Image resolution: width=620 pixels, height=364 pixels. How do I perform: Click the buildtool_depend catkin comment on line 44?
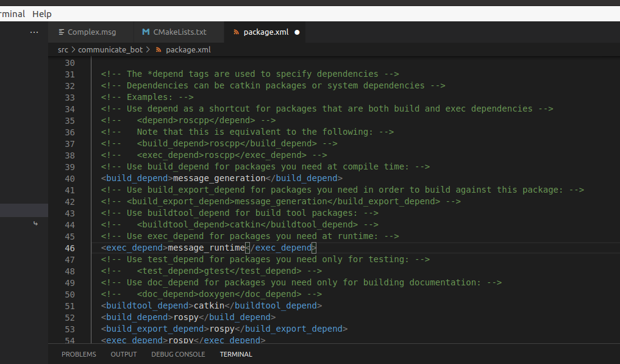pos(240,225)
